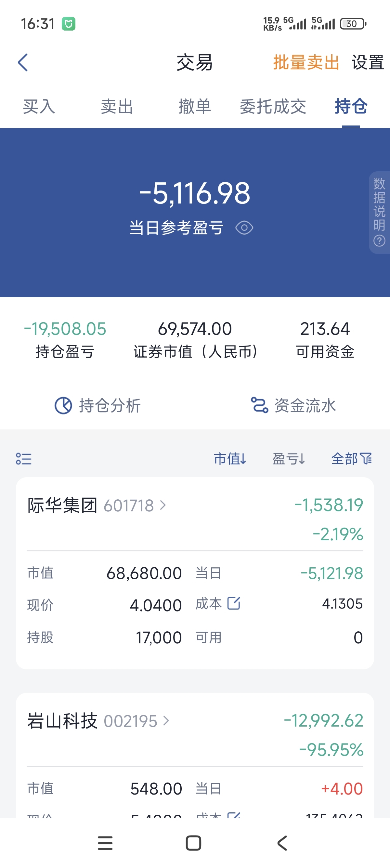Open the 全部 filter dropdown

tap(352, 459)
